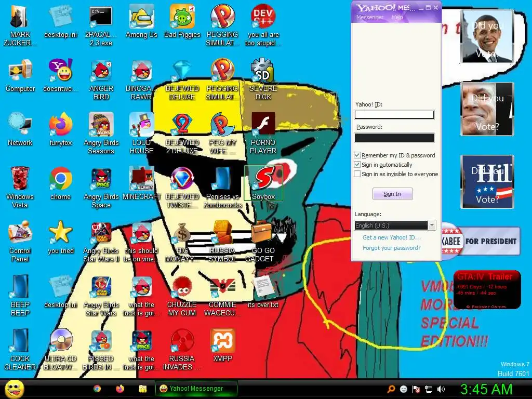Open the Control Panel icon
The width and height of the screenshot is (532, 399).
pos(20,242)
